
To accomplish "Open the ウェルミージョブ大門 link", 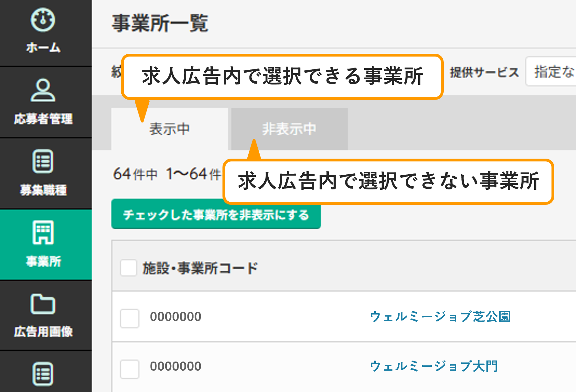I will point(434,366).
